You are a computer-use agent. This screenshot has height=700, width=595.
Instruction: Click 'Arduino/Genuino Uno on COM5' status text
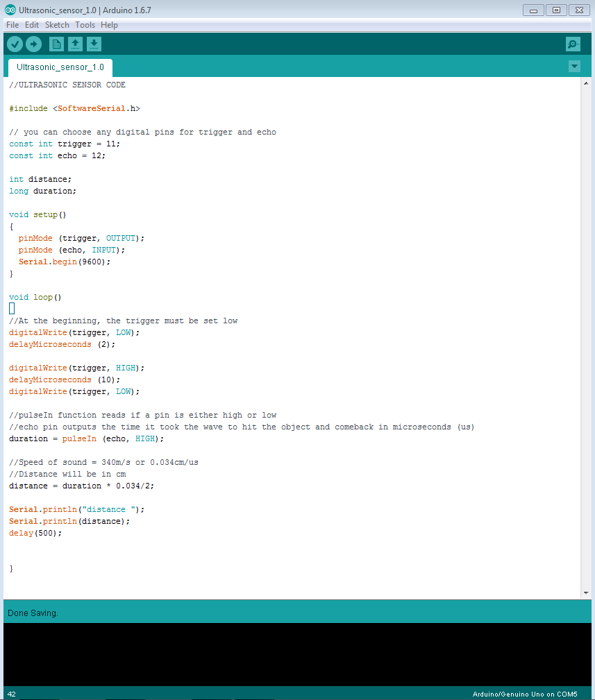coord(525,694)
